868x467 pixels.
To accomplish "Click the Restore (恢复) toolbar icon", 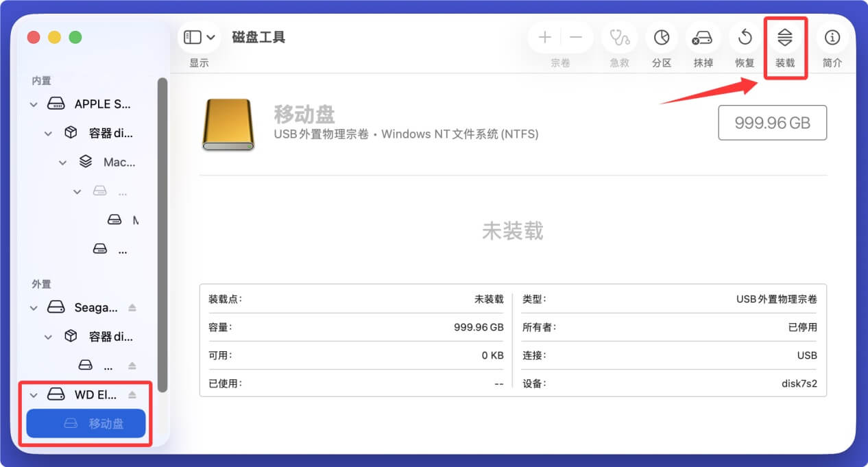I will [744, 38].
